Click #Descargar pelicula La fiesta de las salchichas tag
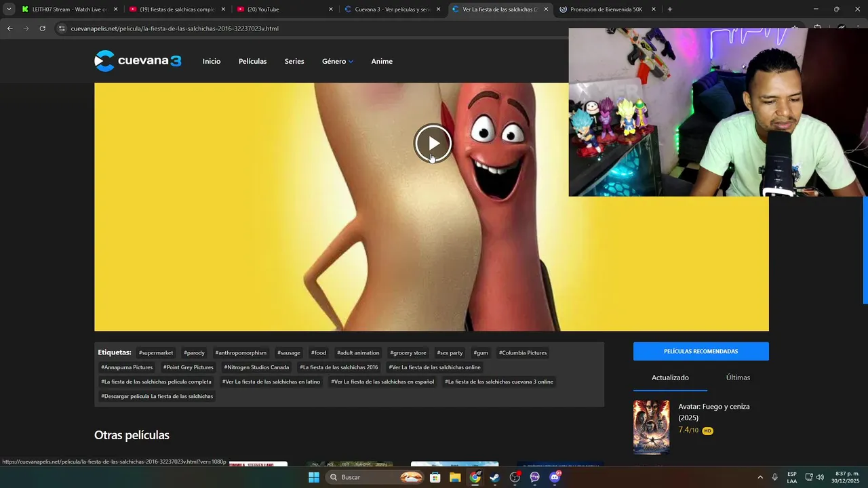Viewport: 868px width, 488px height. pyautogui.click(x=157, y=396)
